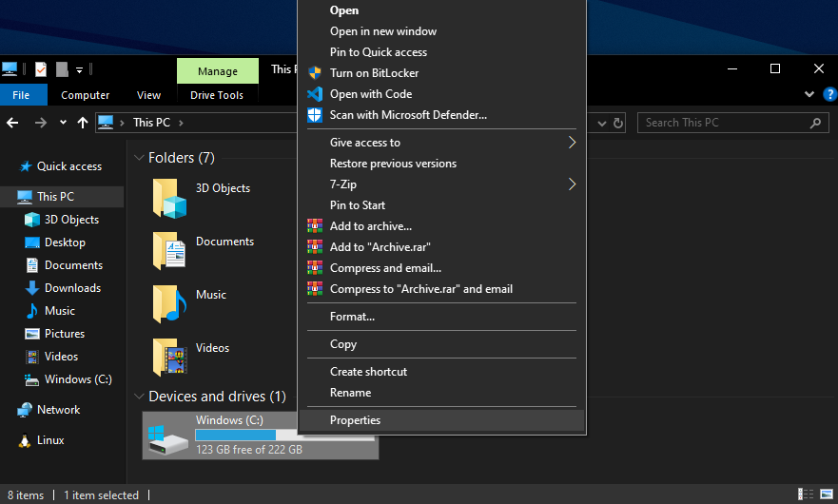Choose Copy from the context menu

[441, 344]
